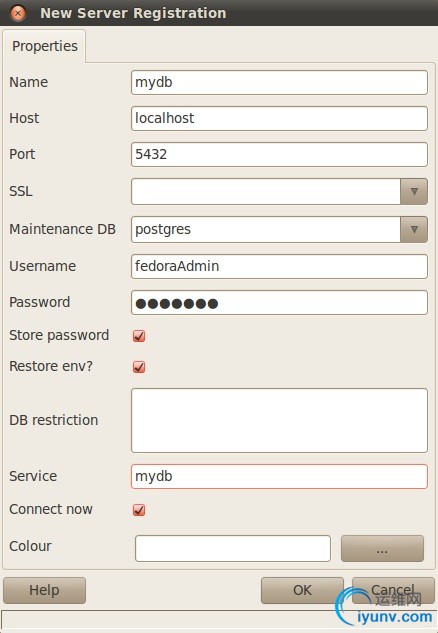438x633 pixels.
Task: Focus the Name field containing mydb
Action: (x=279, y=82)
